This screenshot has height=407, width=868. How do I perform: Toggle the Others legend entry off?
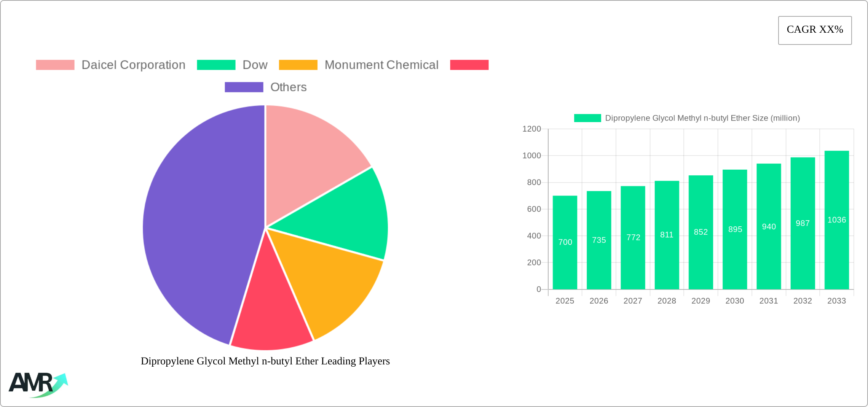pos(288,87)
